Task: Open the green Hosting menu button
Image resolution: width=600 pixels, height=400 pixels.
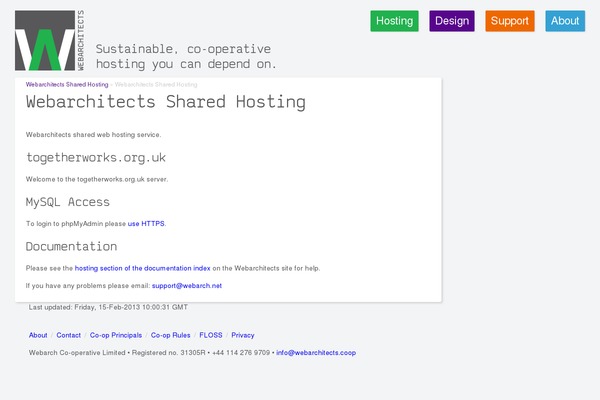Action: click(x=395, y=21)
